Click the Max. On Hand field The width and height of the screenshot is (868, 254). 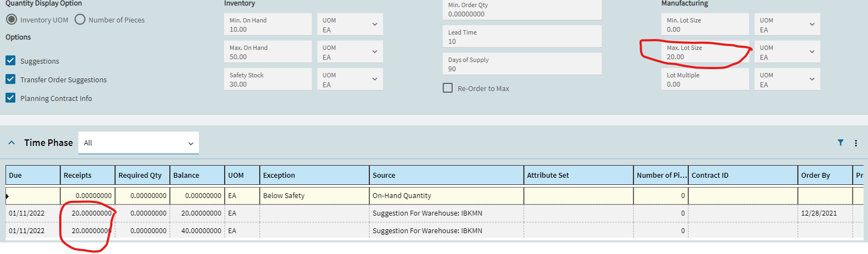pos(268,52)
